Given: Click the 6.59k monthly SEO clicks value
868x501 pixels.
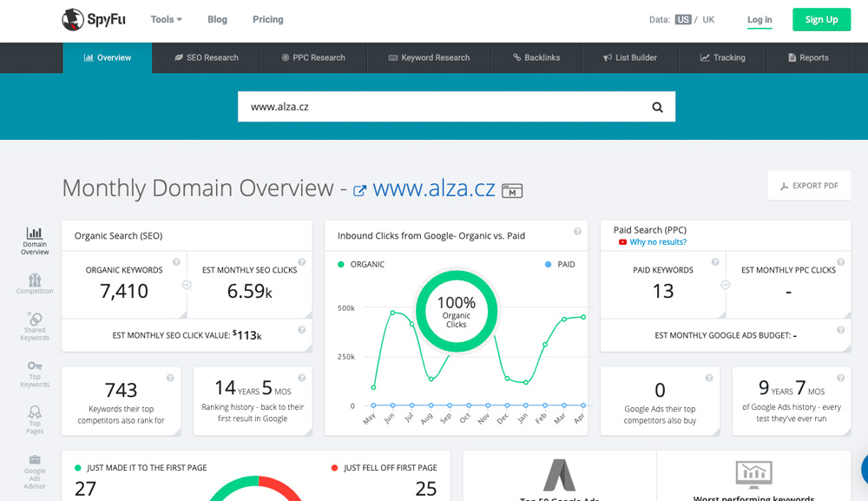Looking at the screenshot, I should 250,291.
